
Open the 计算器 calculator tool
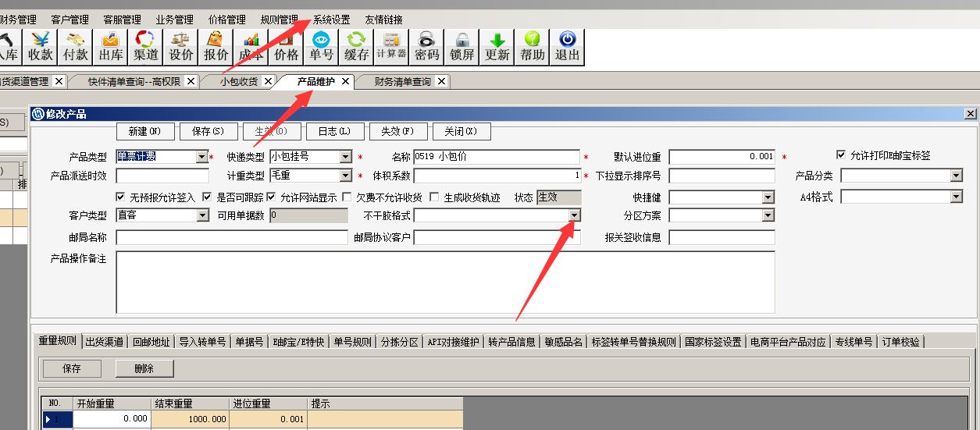[x=391, y=46]
